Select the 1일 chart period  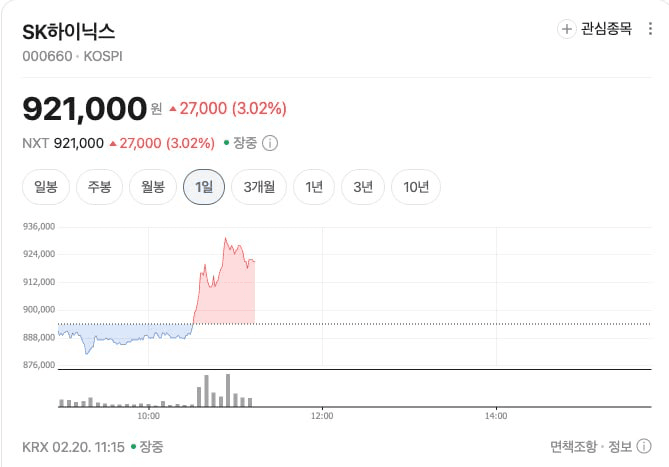click(204, 186)
